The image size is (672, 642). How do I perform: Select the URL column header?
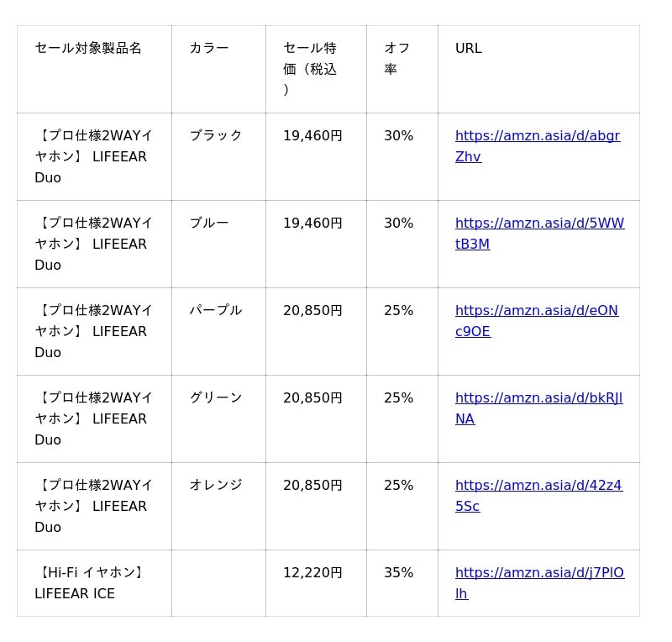[469, 48]
